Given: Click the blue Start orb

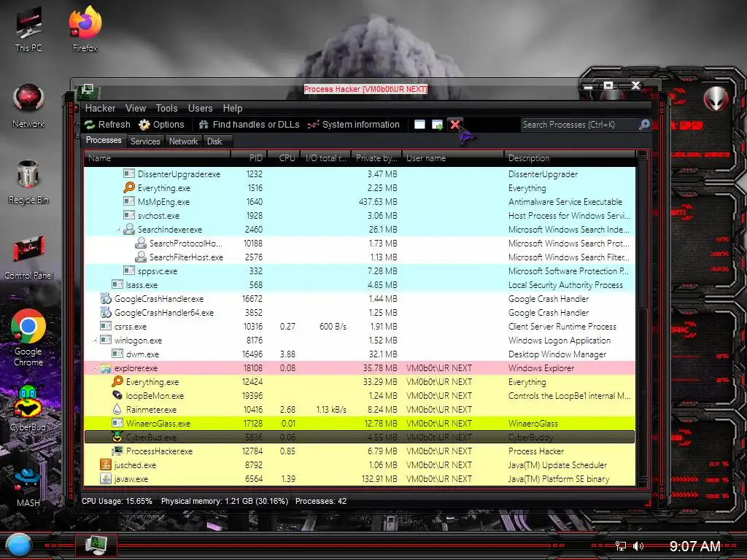Looking at the screenshot, I should pyautogui.click(x=19, y=545).
